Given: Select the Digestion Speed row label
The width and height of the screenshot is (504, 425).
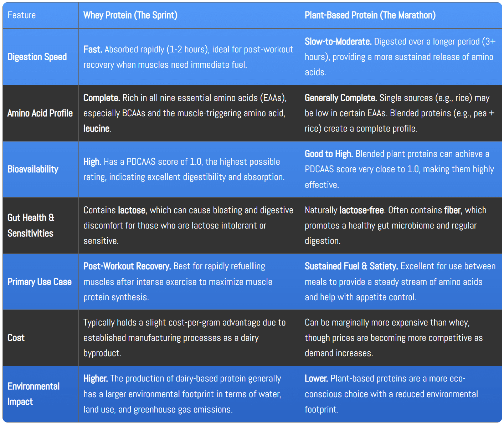Looking at the screenshot, I should 37,57.
